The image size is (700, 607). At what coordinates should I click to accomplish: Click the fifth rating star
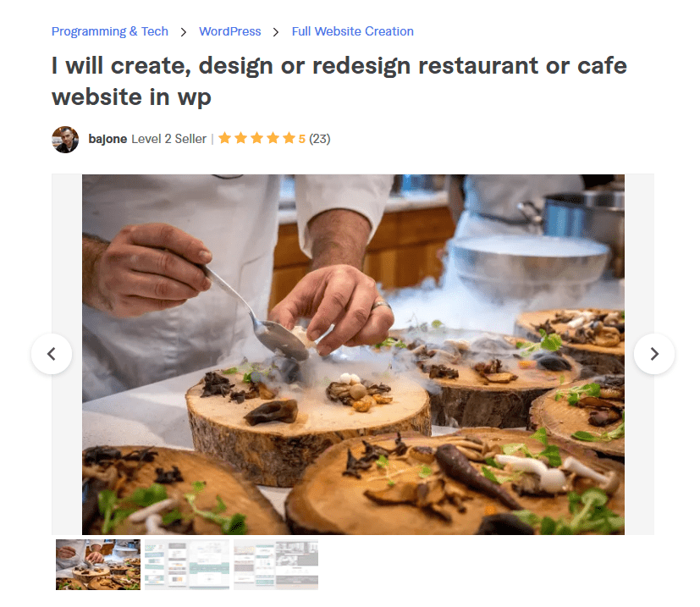tap(289, 138)
